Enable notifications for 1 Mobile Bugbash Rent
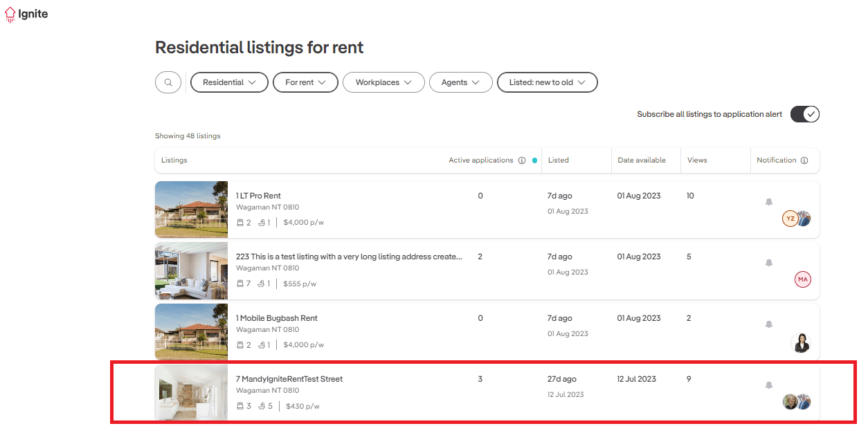 point(768,324)
